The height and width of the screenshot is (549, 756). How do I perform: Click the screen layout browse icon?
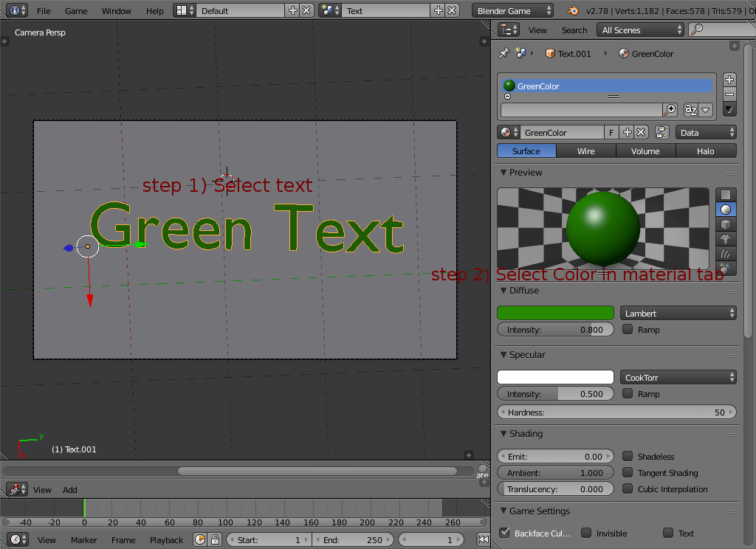coord(185,10)
